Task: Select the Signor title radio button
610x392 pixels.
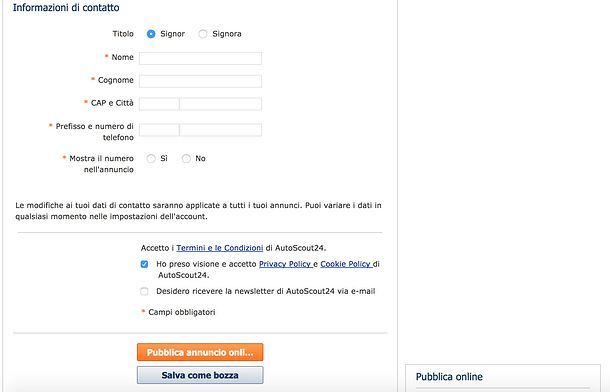Action: pyautogui.click(x=151, y=34)
